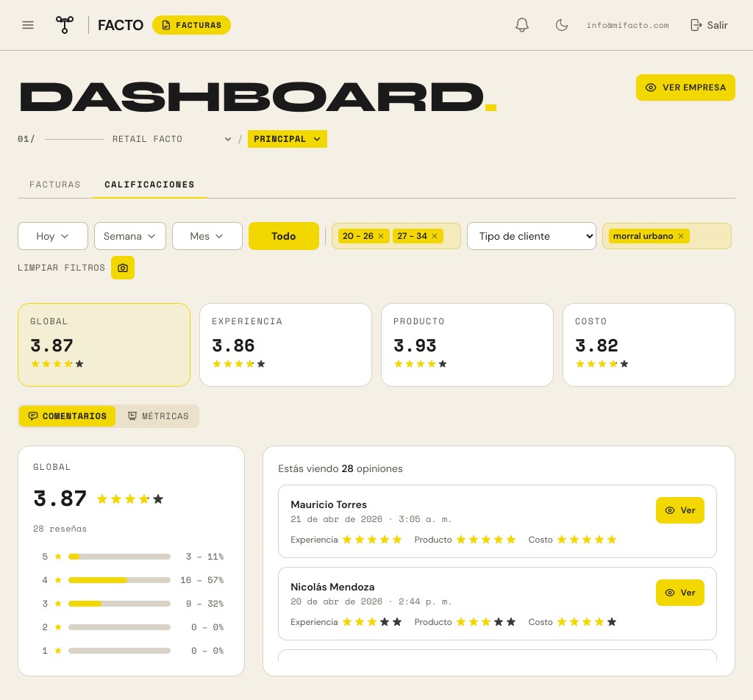Open the Hoy date dropdown

click(x=52, y=236)
